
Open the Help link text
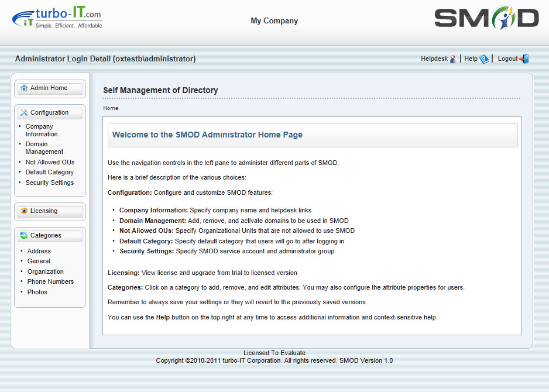pos(471,59)
